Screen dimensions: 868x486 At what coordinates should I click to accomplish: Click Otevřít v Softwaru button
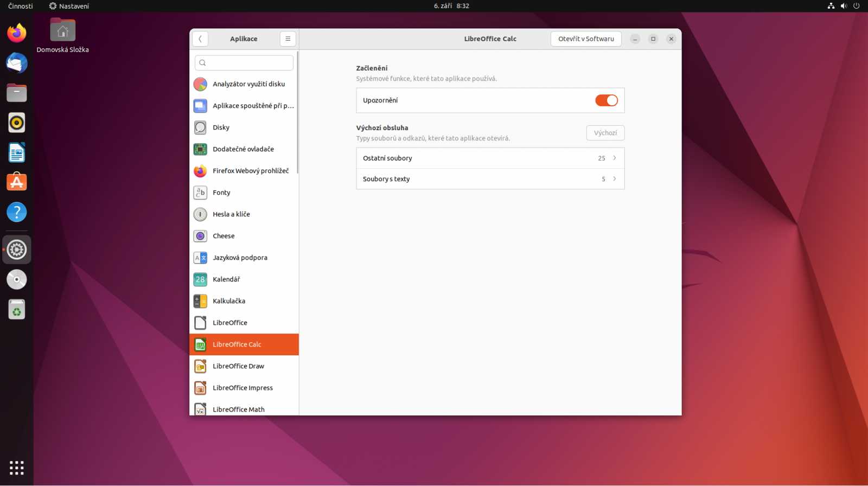[586, 39]
